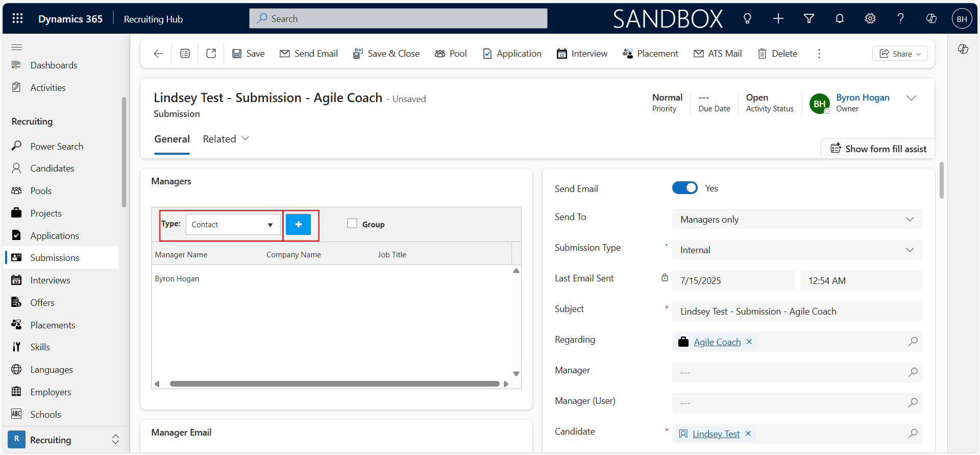Click the blue add manager plus button
The image size is (980, 455).
tap(298, 224)
